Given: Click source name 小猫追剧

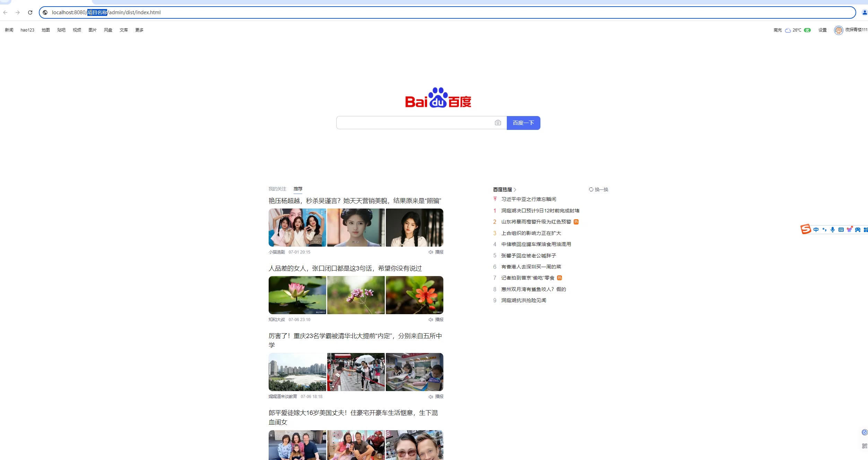Looking at the screenshot, I should (277, 252).
